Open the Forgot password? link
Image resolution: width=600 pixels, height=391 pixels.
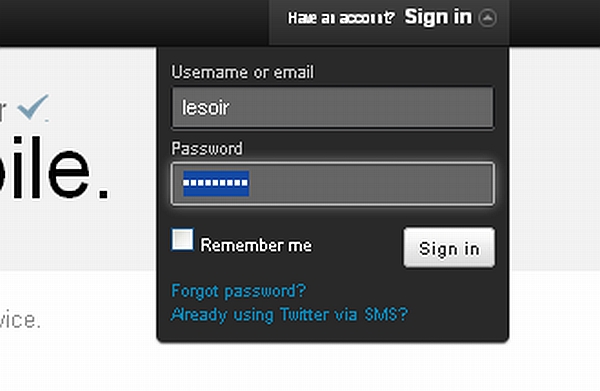point(238,291)
